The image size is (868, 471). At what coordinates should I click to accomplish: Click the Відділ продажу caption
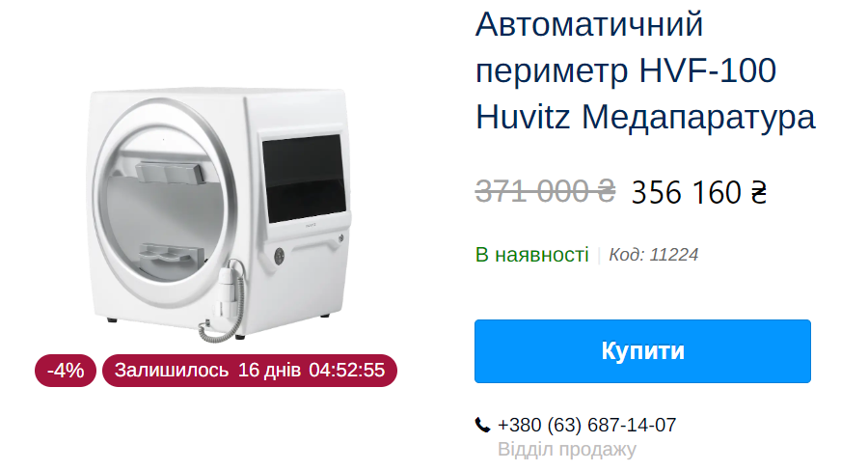click(x=567, y=450)
